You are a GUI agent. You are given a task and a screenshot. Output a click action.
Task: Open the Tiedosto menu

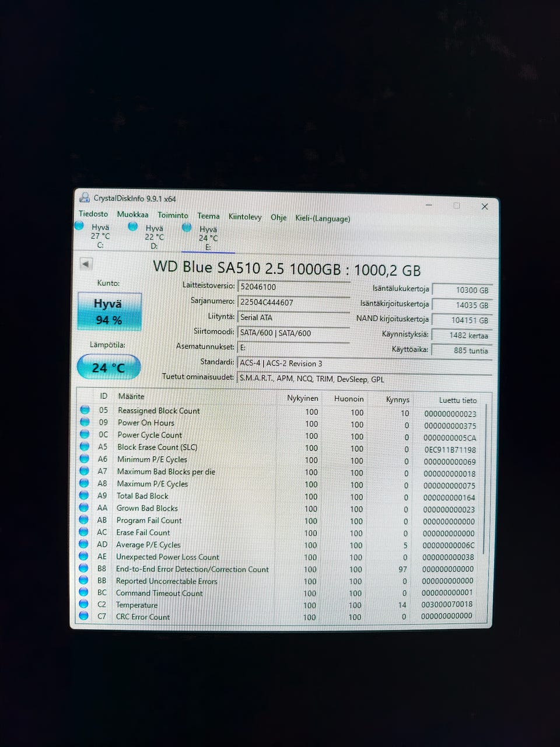(93, 214)
